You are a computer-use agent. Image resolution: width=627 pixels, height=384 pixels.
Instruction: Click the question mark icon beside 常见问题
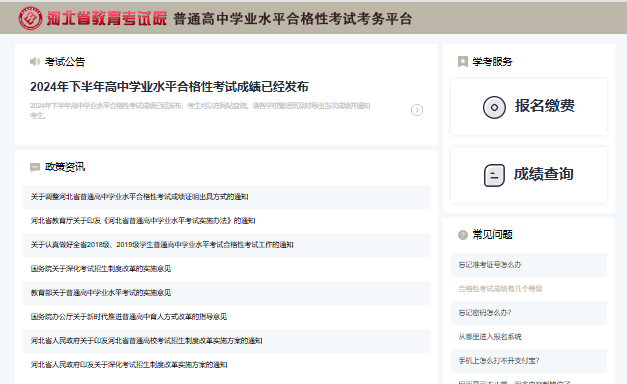463,235
